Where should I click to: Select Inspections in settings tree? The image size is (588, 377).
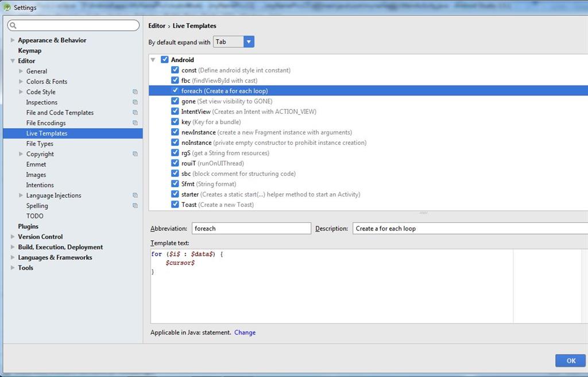coord(41,102)
